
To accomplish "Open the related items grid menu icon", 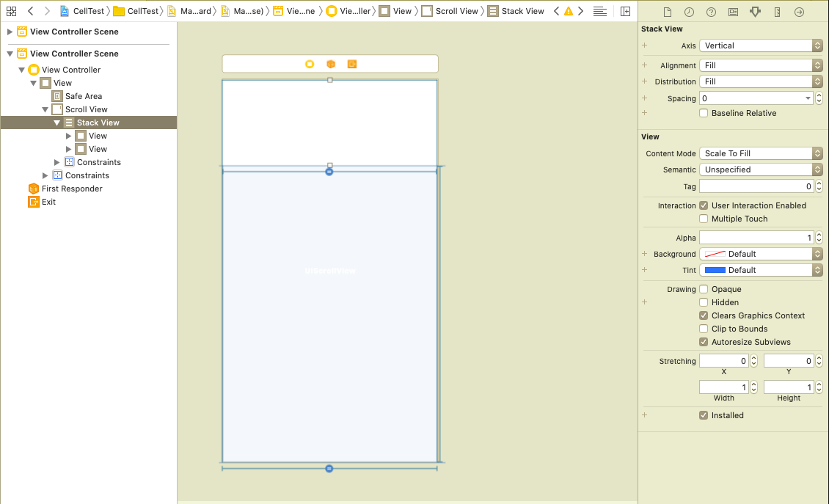I will click(x=11, y=11).
